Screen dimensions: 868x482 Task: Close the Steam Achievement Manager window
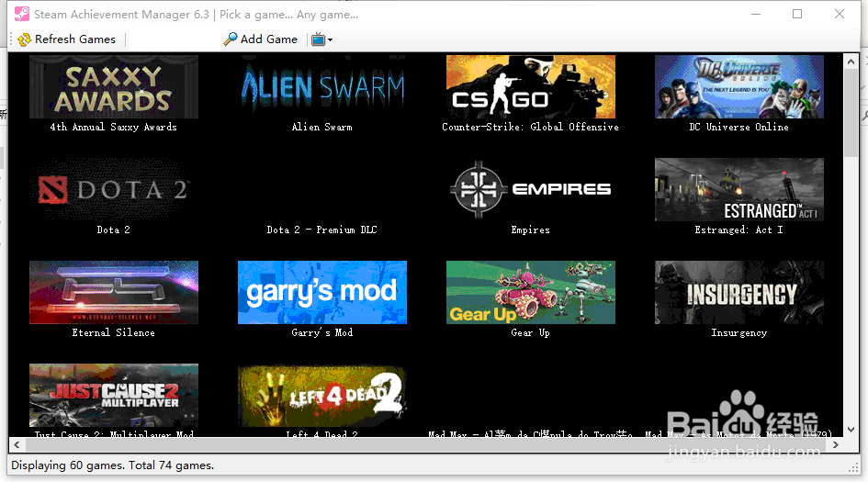click(840, 14)
